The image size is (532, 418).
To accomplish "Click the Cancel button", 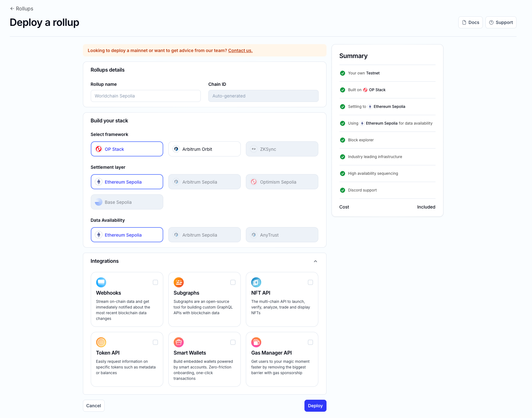I will (x=94, y=406).
